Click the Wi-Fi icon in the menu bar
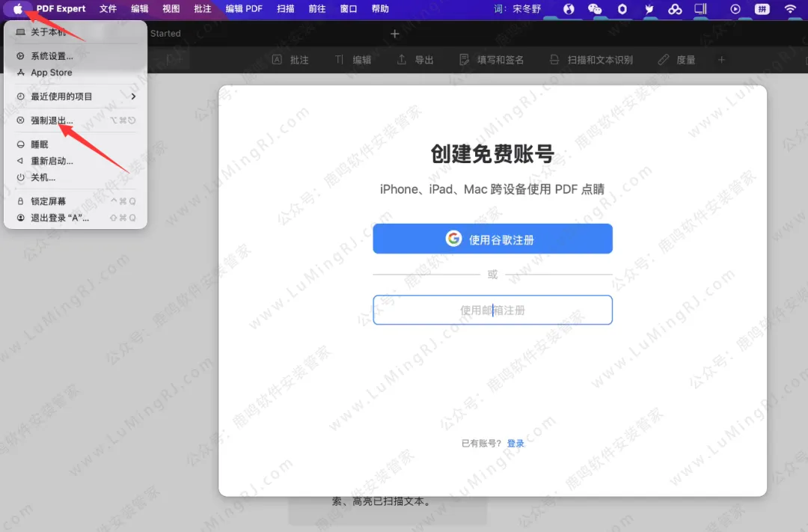Screen dimensions: 808x532 pyautogui.click(x=791, y=9)
